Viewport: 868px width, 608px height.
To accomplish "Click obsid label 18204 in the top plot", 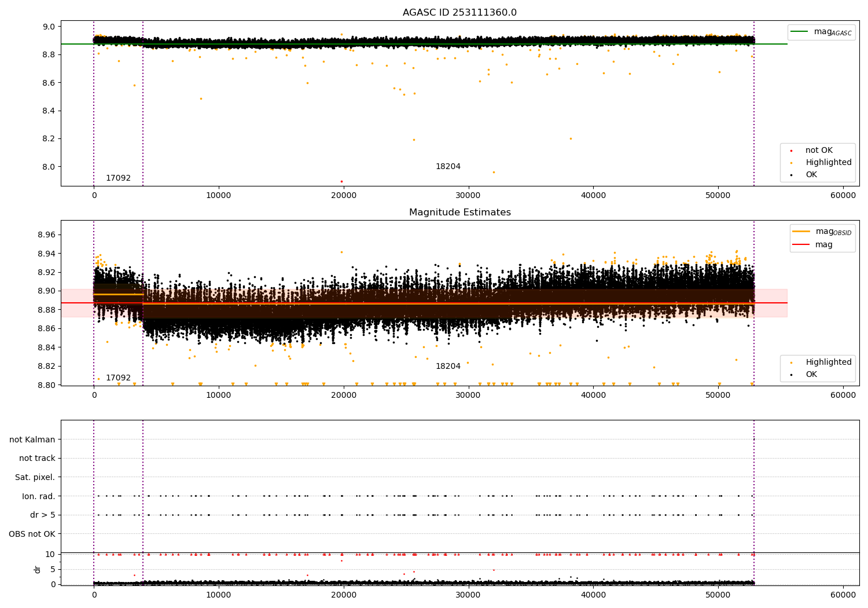I will [x=448, y=167].
